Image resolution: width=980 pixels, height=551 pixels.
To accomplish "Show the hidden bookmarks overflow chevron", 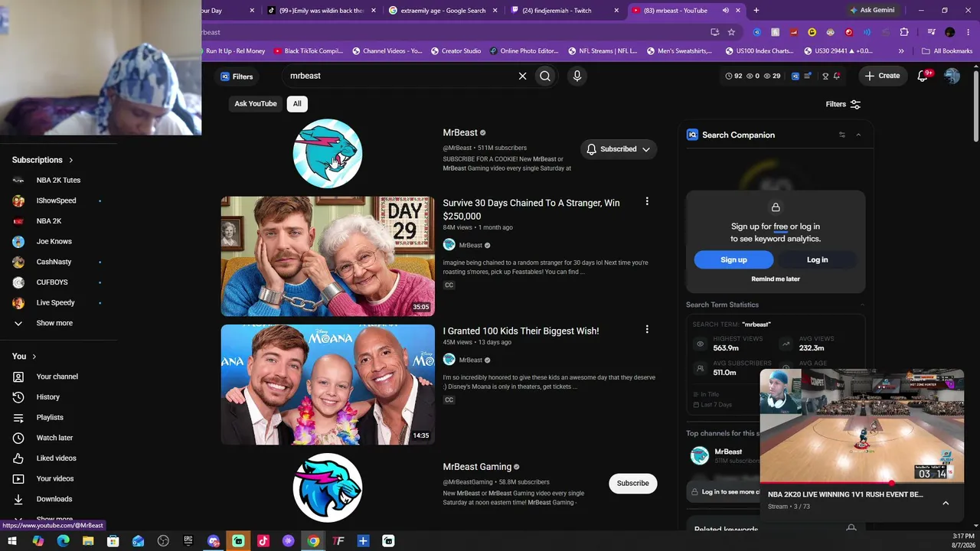I will 901,51.
